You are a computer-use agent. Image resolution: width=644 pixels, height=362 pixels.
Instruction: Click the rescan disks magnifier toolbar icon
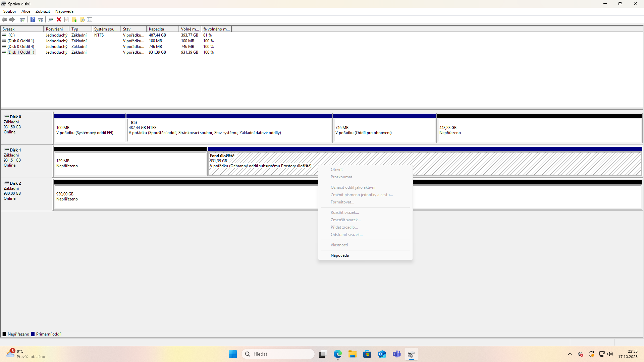point(51,19)
